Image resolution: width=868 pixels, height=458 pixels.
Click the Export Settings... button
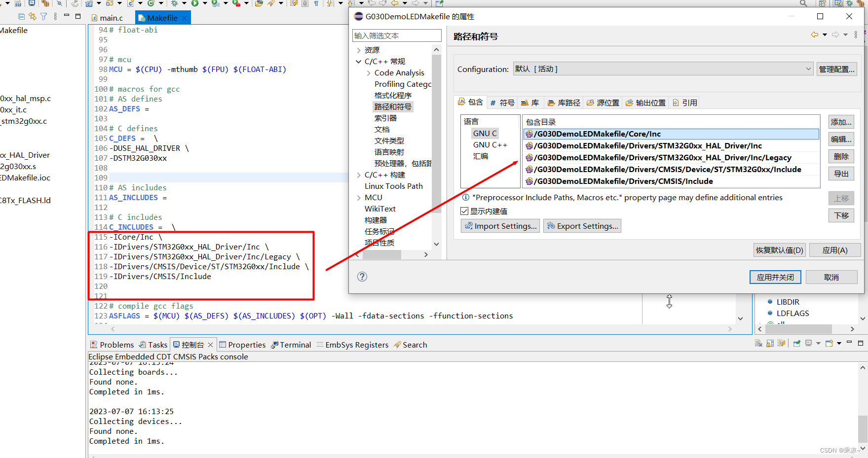click(x=582, y=226)
